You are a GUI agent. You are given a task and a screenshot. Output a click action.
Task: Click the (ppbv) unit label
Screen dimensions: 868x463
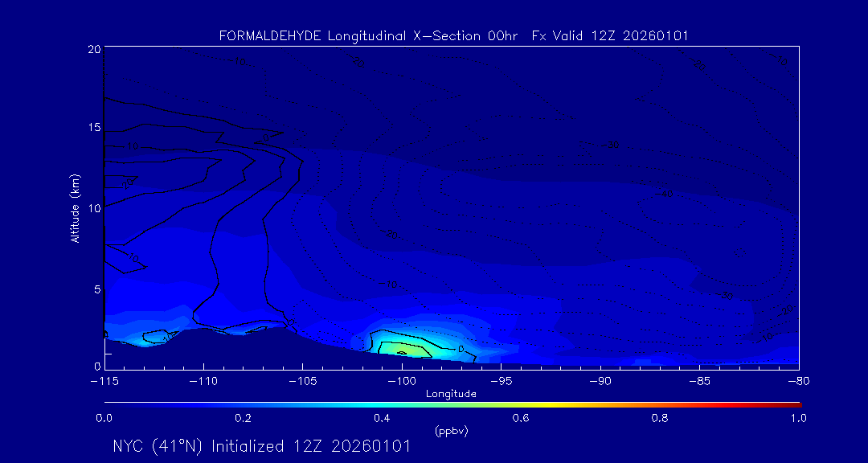[x=451, y=431]
